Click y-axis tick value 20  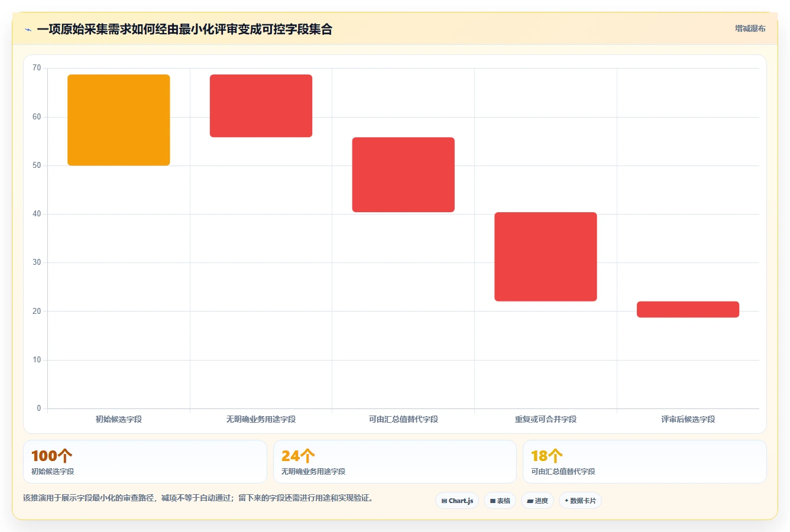tap(37, 311)
